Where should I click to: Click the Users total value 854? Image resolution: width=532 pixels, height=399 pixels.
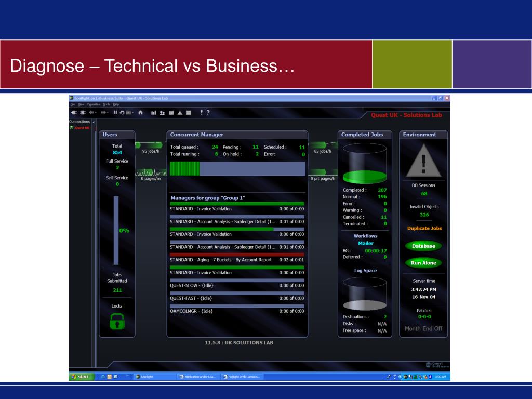117,153
